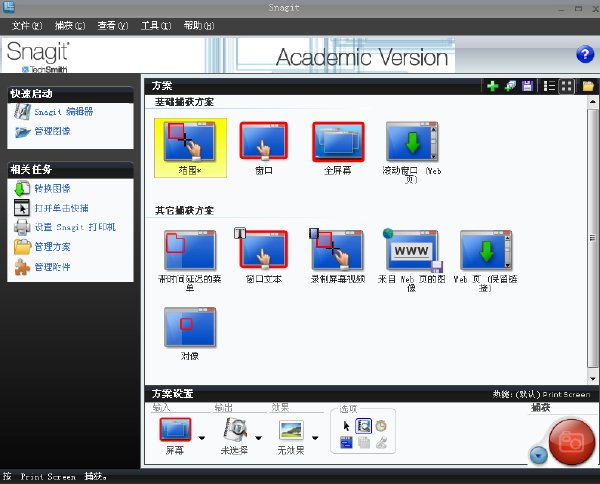Click the 屏幕 input type icon
The height and width of the screenshot is (484, 600).
(x=175, y=430)
